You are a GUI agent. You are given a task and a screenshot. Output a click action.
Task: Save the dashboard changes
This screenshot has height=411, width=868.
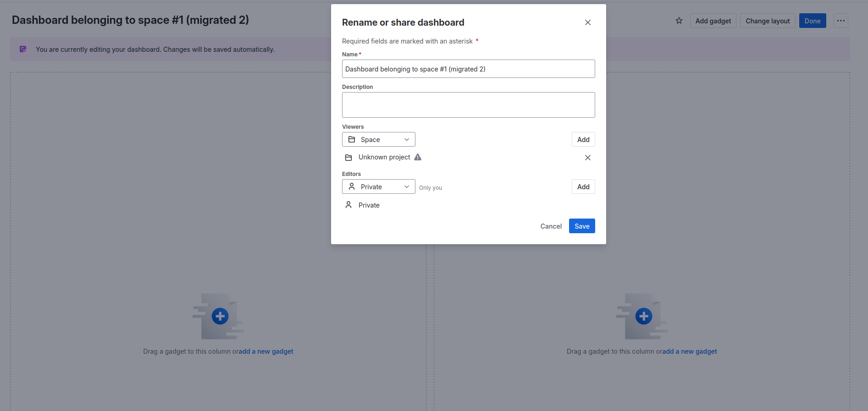click(x=581, y=226)
